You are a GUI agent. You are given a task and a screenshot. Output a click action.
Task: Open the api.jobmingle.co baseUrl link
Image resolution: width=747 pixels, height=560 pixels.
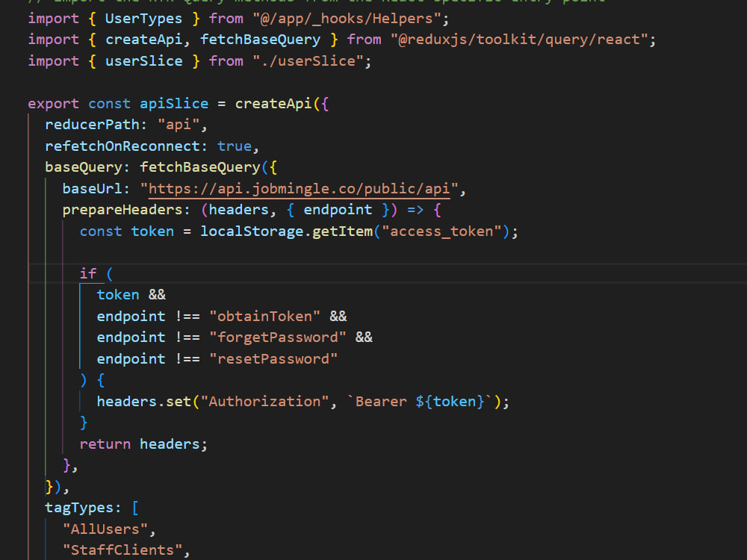[300, 189]
